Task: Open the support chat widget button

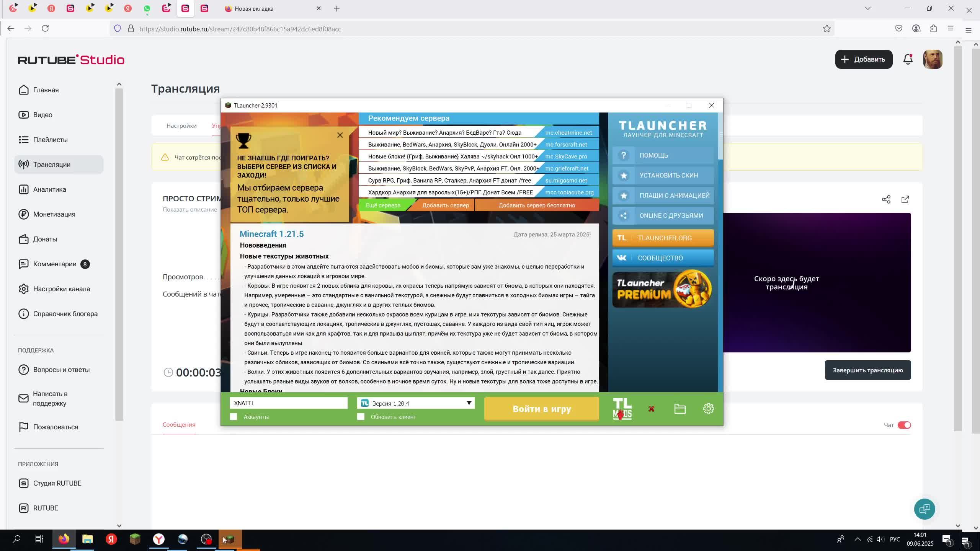Action: pyautogui.click(x=924, y=509)
